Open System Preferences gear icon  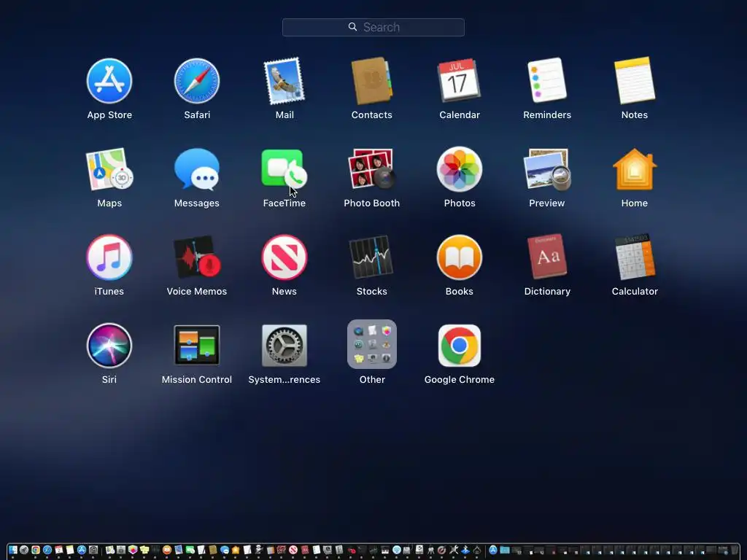pos(285,346)
